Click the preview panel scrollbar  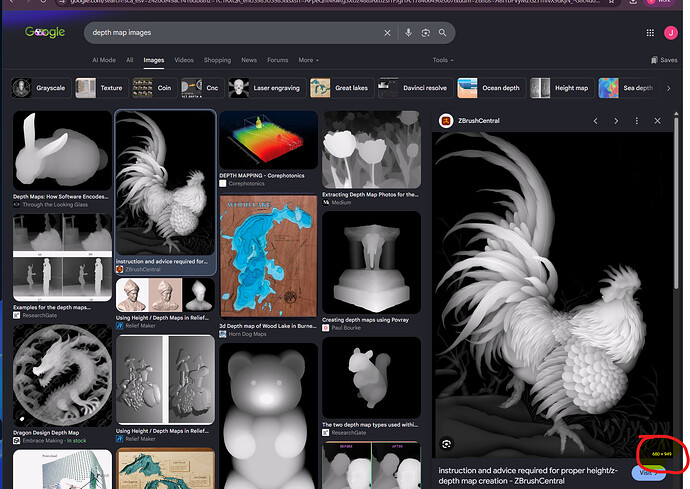pyautogui.click(x=676, y=202)
